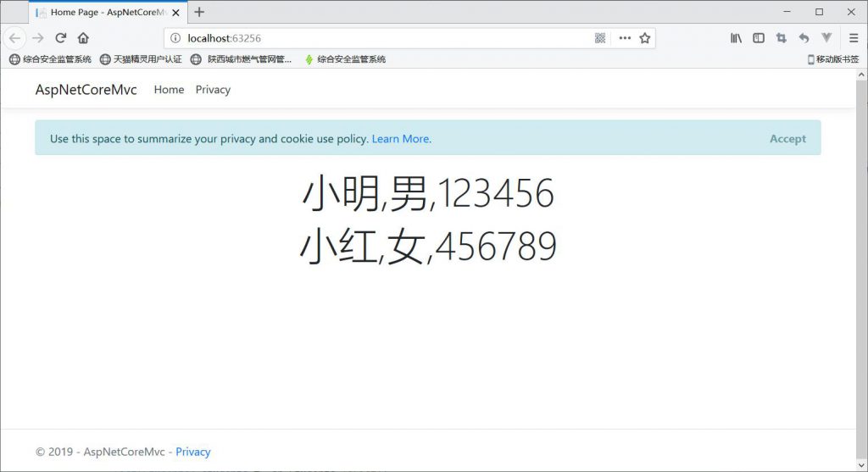Click the localhost address bar field

(x=381, y=38)
